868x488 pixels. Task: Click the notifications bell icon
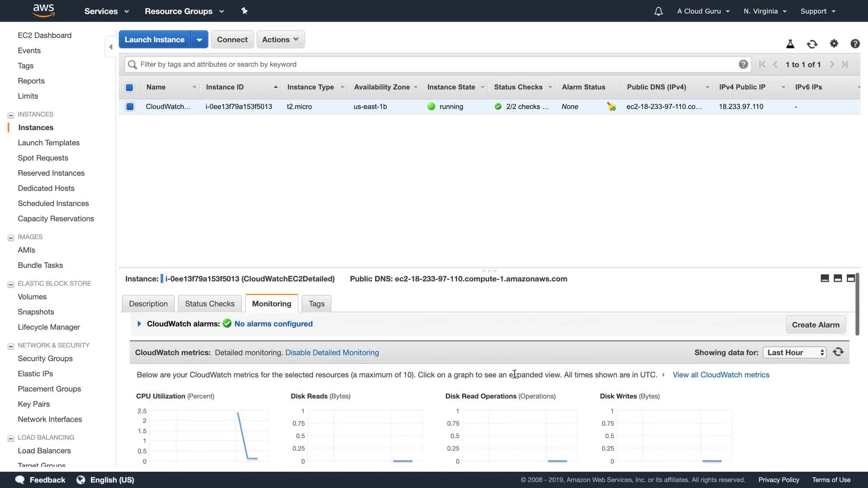point(658,11)
